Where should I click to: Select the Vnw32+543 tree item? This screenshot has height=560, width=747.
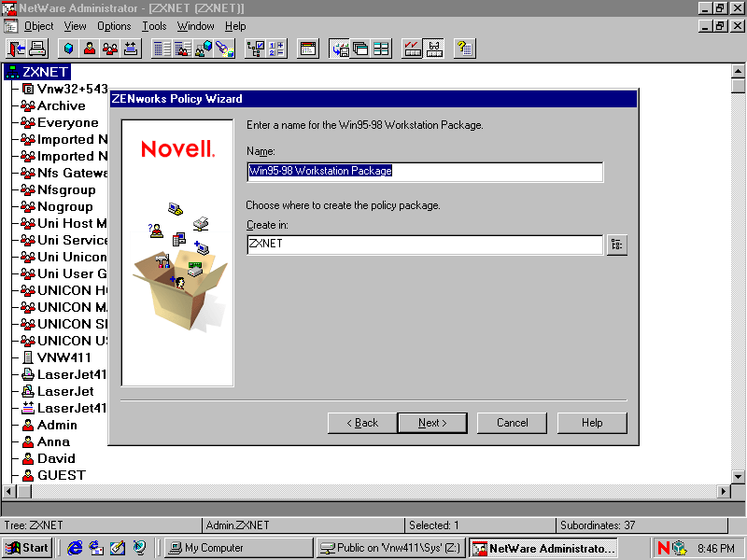tap(72, 89)
